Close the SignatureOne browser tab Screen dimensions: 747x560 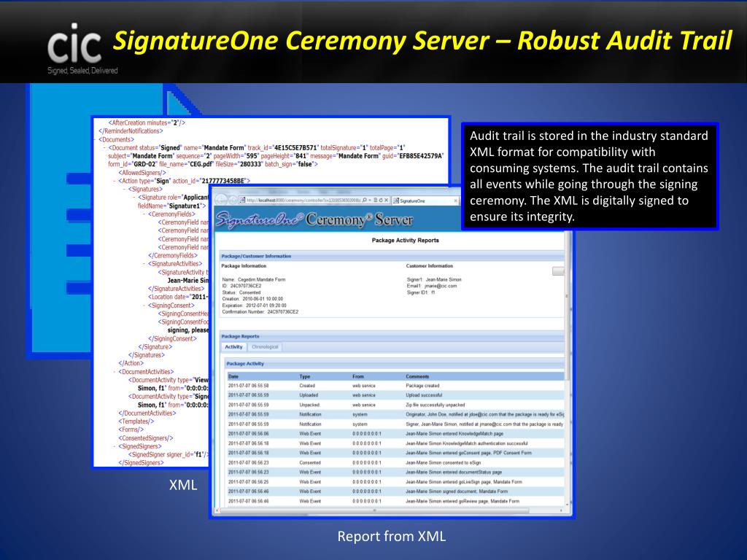click(x=456, y=201)
